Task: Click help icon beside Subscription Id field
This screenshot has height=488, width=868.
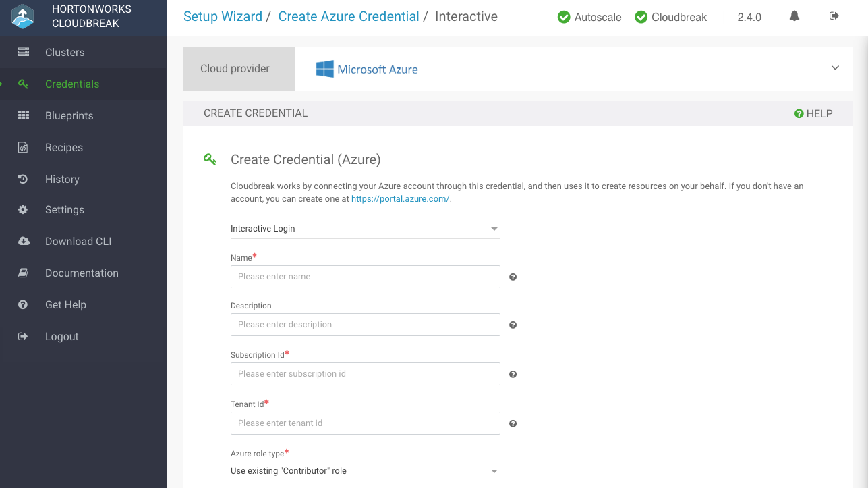Action: click(513, 374)
